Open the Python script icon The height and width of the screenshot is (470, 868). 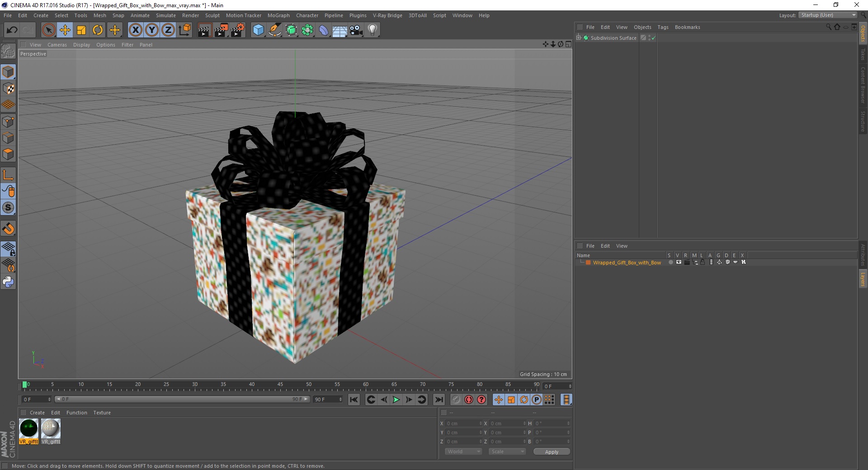(8, 282)
